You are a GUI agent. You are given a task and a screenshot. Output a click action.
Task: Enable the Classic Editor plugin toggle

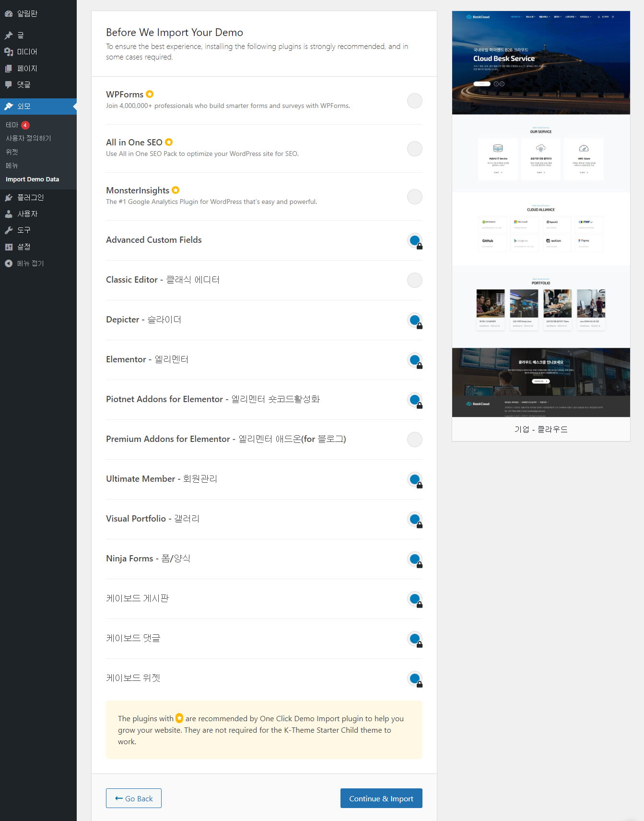(415, 280)
